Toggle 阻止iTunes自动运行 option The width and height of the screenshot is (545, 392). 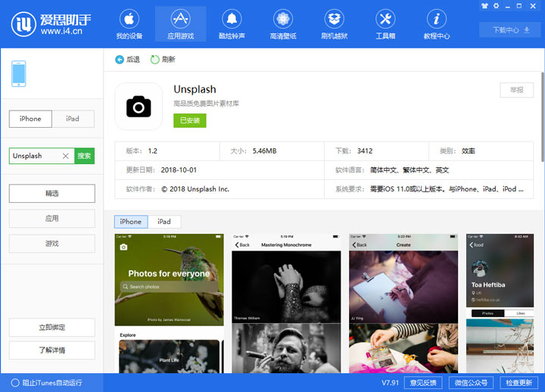(47, 383)
